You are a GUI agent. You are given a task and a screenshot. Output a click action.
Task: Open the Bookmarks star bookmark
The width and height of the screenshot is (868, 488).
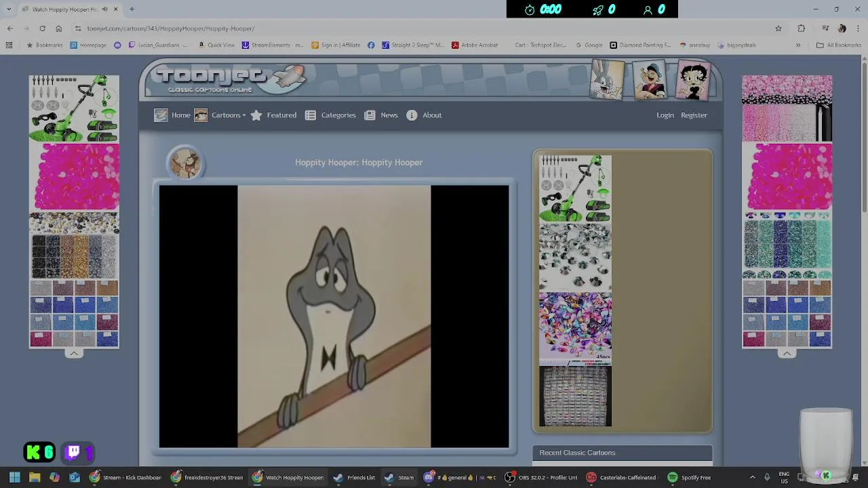pyautogui.click(x=44, y=45)
